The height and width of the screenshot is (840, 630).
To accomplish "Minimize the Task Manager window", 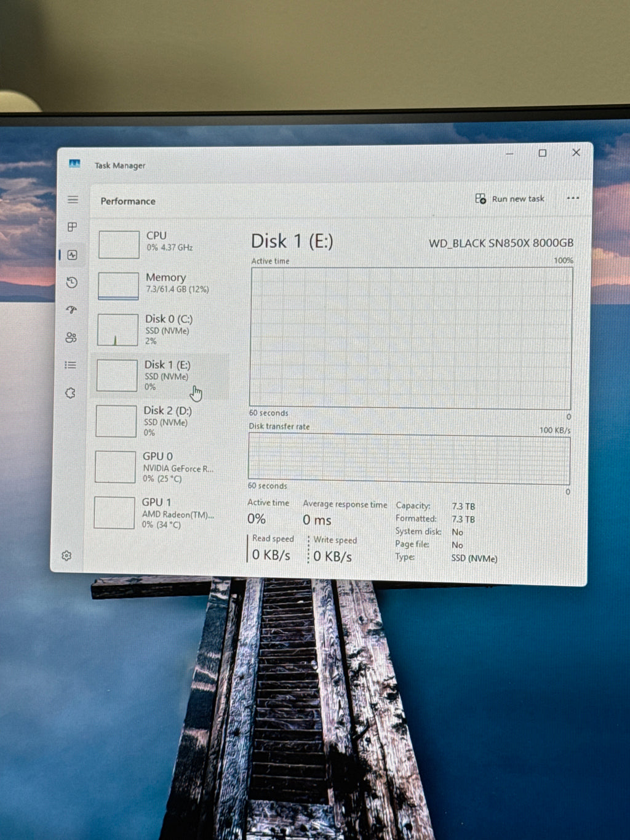I will tap(509, 153).
